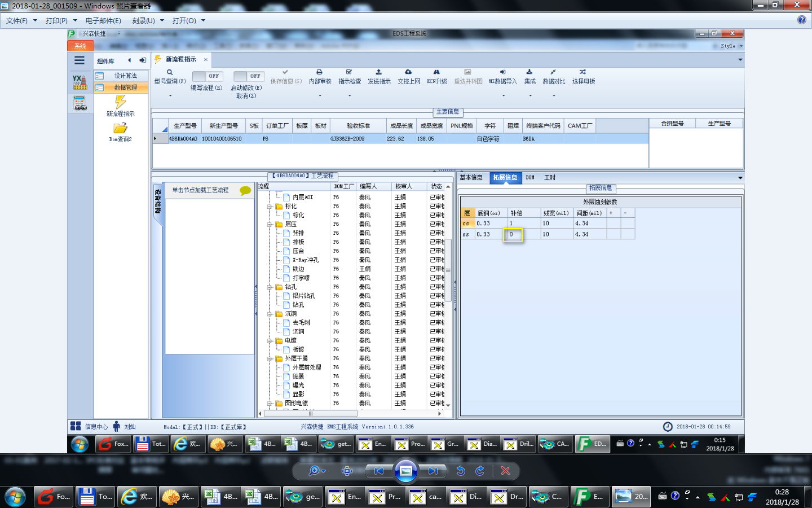
Task: Click the MI数据导入 import icon
Action: [x=502, y=72]
